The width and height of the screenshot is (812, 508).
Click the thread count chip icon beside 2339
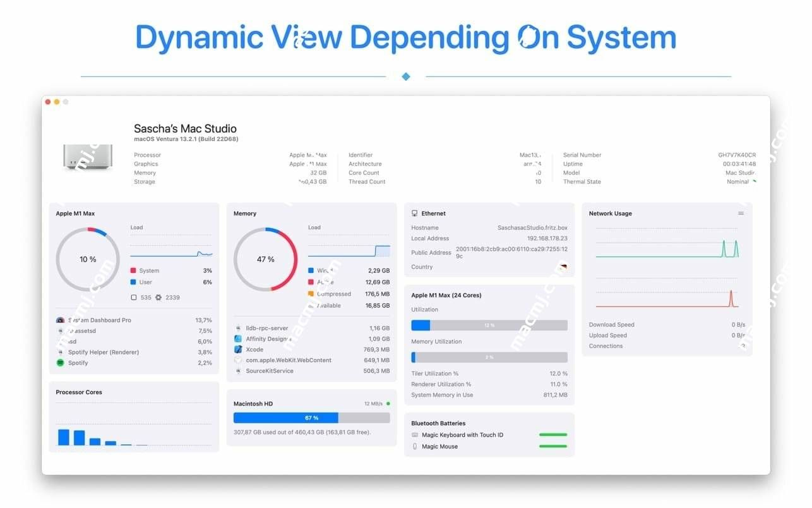point(158,298)
